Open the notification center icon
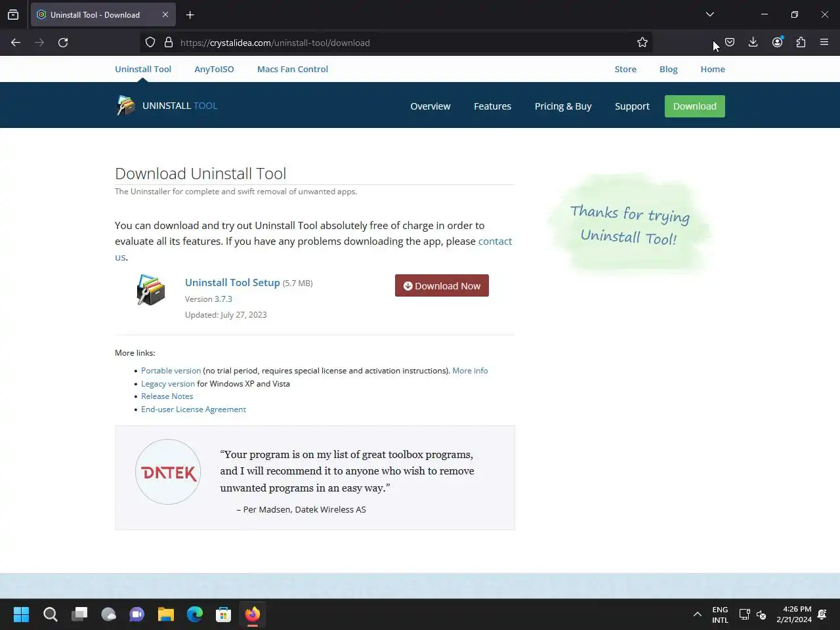The width and height of the screenshot is (840, 630). click(822, 615)
